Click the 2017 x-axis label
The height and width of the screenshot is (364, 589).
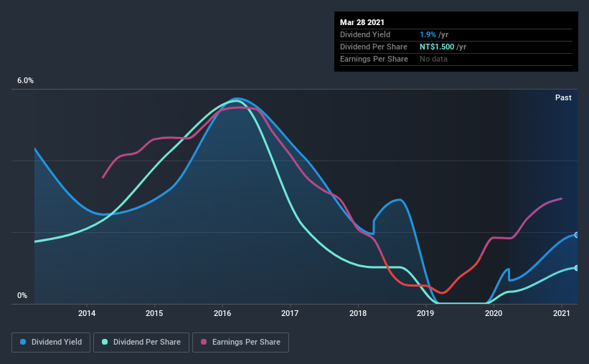point(290,313)
